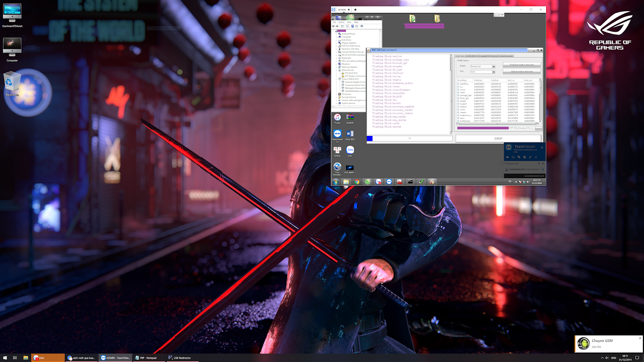Uncheck the sha256rsa block checkbox

(x=458, y=84)
